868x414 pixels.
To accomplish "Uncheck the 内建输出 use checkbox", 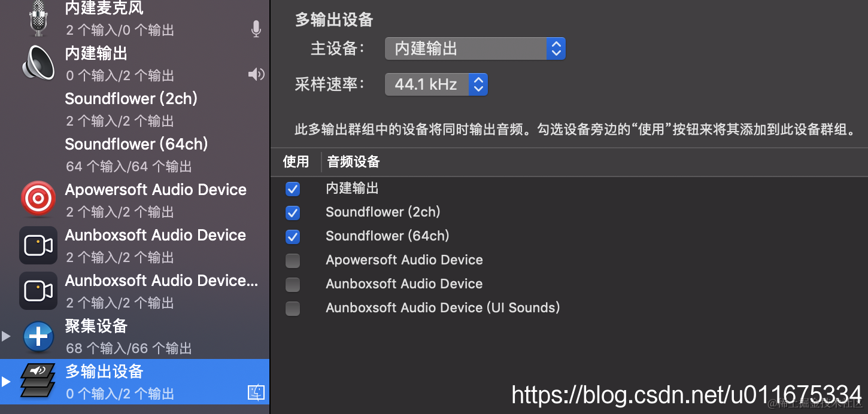I will coord(293,189).
